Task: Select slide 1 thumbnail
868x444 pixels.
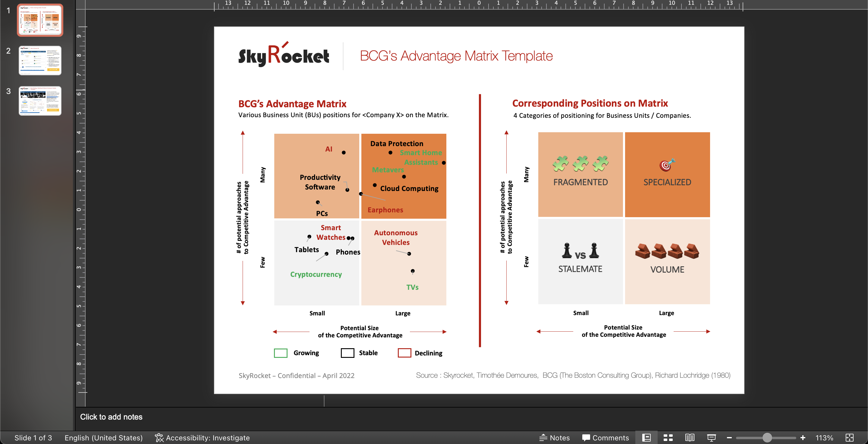Action: tap(40, 20)
